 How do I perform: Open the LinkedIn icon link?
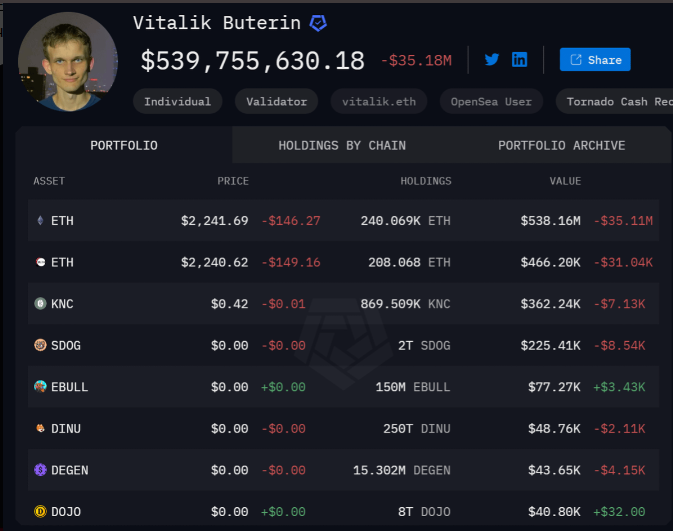(x=519, y=59)
